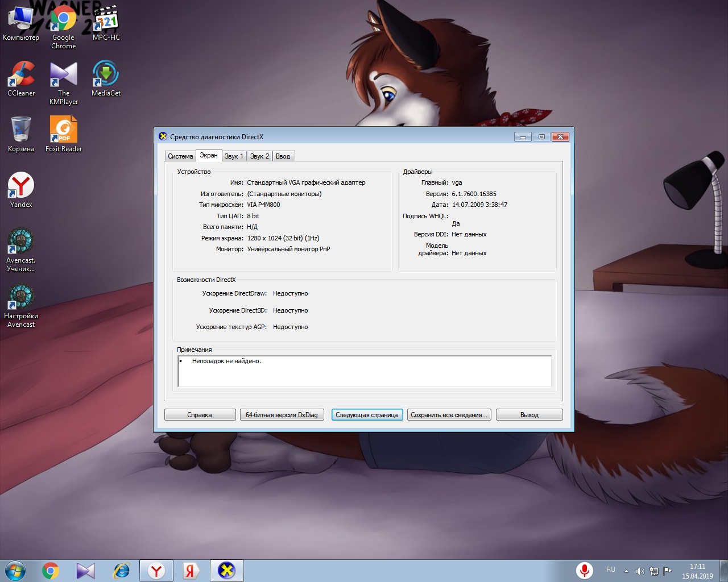Click Да under Подпись WHQL
The image size is (728, 582).
pyautogui.click(x=456, y=223)
